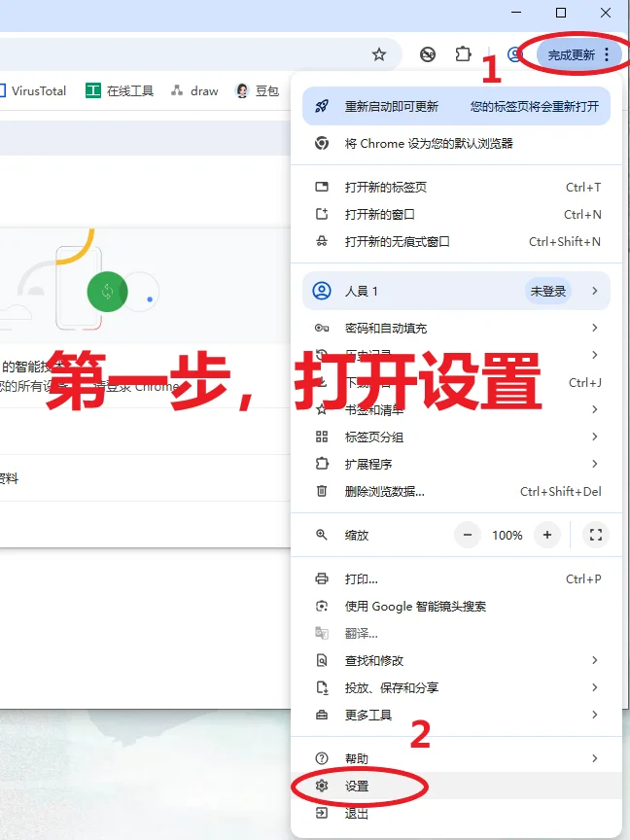Open the 豆包 bookmark
The width and height of the screenshot is (630, 840).
pyautogui.click(x=257, y=91)
